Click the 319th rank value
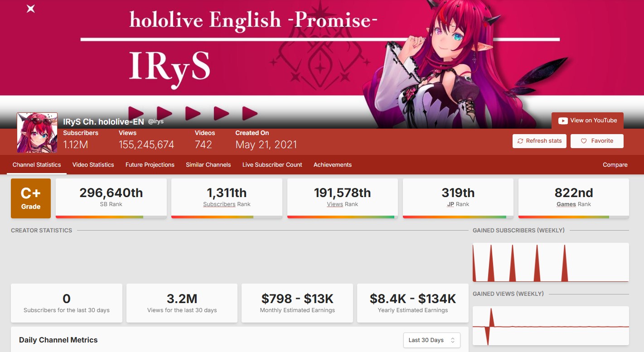Image resolution: width=644 pixels, height=352 pixels. 458,193
